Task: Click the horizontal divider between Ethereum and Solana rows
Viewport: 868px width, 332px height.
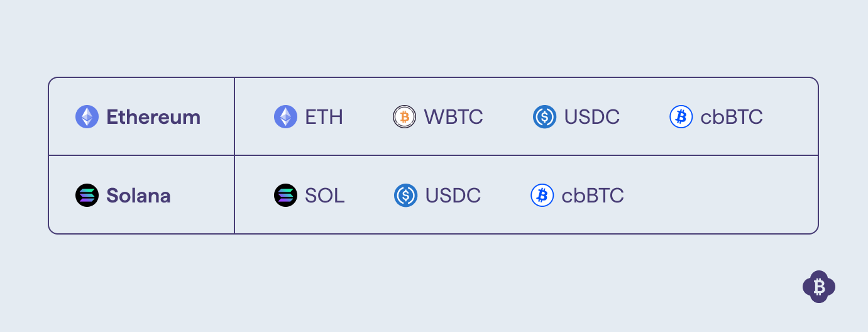Action: tap(434, 155)
